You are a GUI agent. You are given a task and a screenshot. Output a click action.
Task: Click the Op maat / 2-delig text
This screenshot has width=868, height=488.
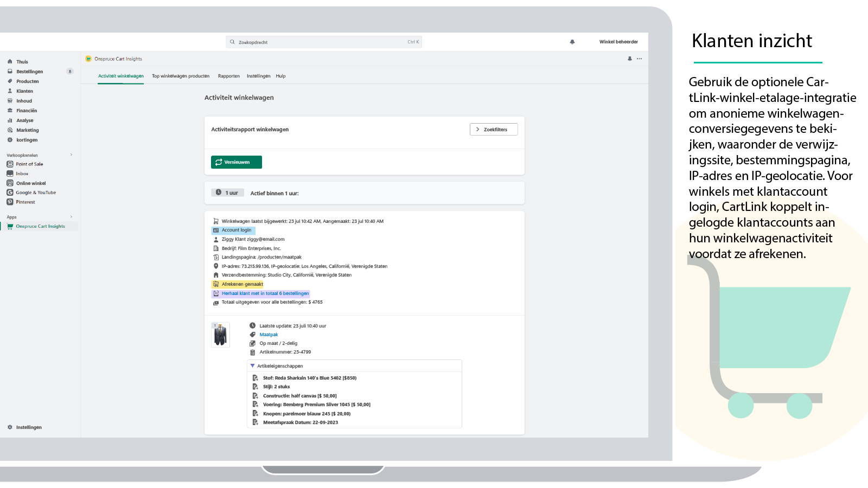coord(278,343)
